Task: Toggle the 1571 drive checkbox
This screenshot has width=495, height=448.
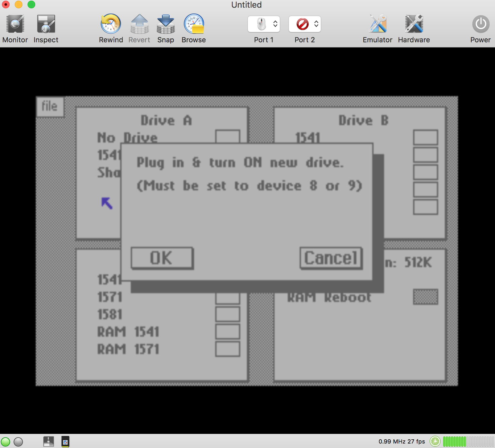Action: pos(228,298)
